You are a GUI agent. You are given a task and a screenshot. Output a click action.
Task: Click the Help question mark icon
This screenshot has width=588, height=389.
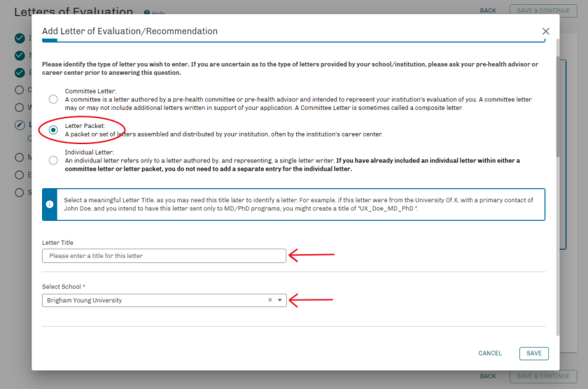[146, 13]
